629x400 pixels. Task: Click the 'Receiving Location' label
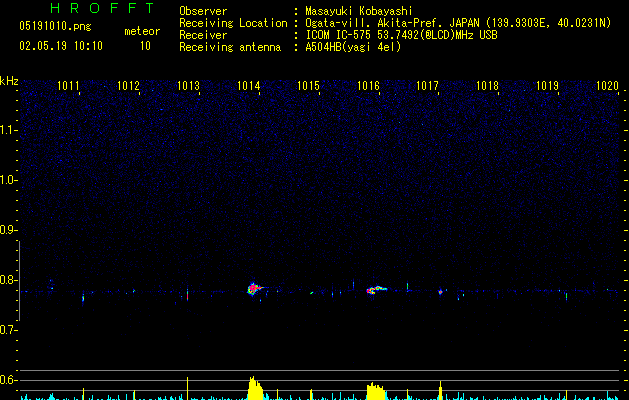[233, 23]
